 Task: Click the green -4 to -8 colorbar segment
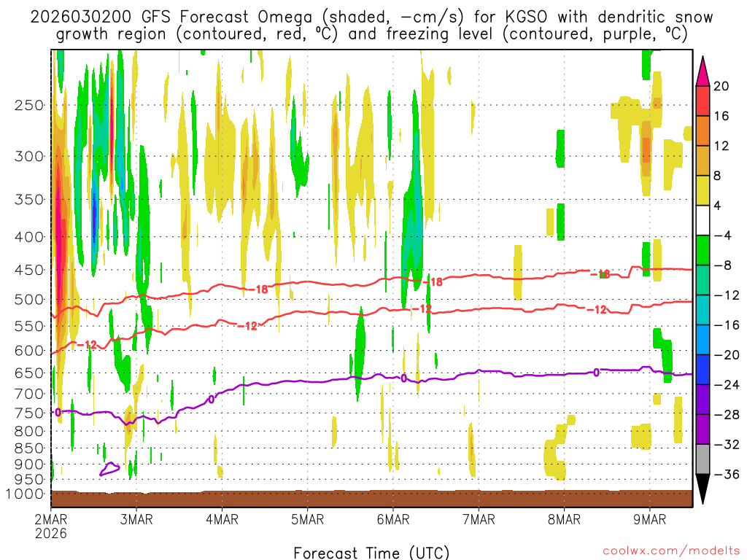[x=703, y=251]
